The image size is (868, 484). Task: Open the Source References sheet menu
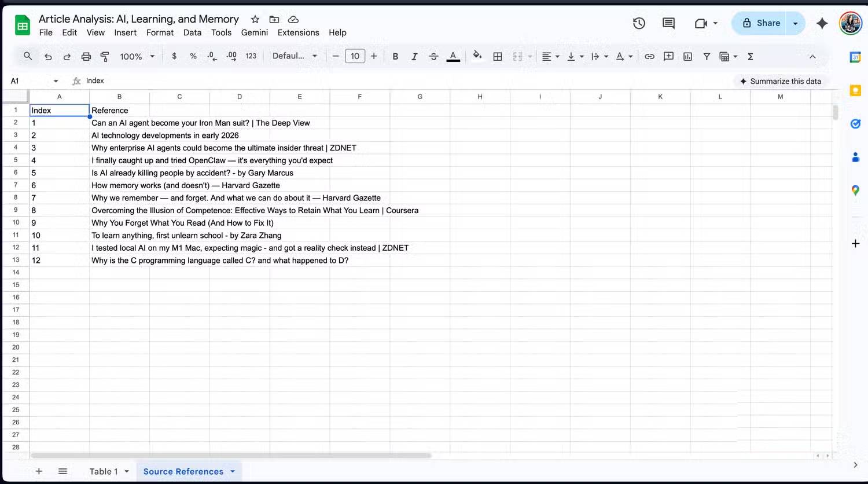231,471
